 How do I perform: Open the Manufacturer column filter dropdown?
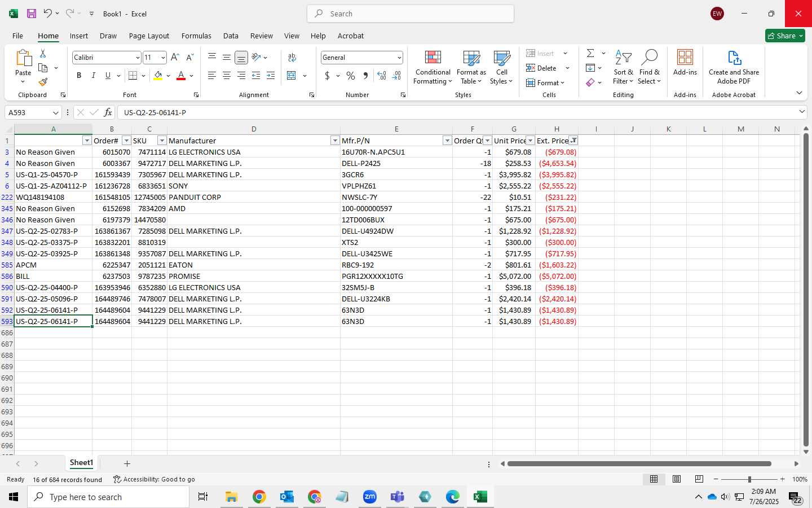(x=335, y=141)
